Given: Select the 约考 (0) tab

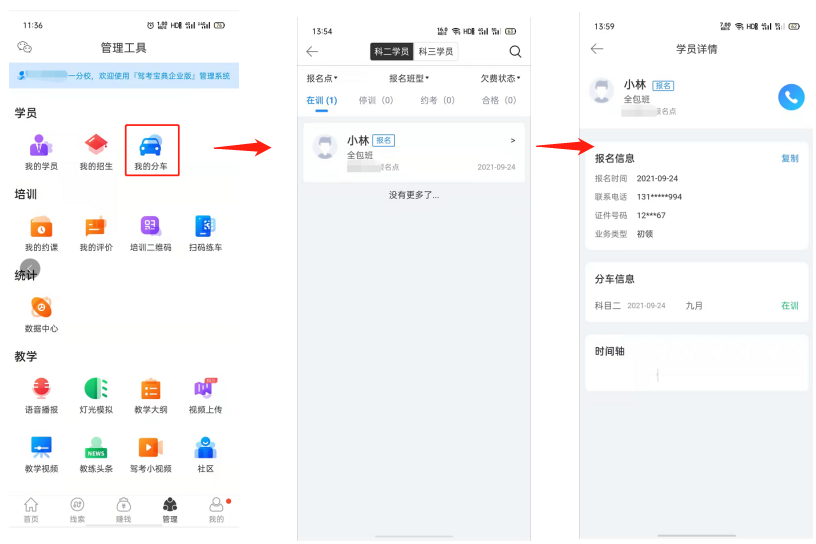Looking at the screenshot, I should coord(437,100).
